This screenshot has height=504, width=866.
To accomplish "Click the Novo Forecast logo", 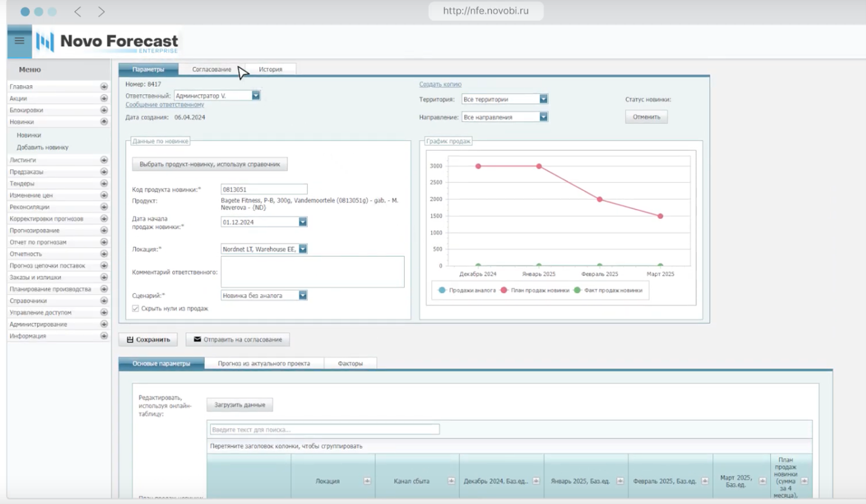I will click(x=107, y=42).
